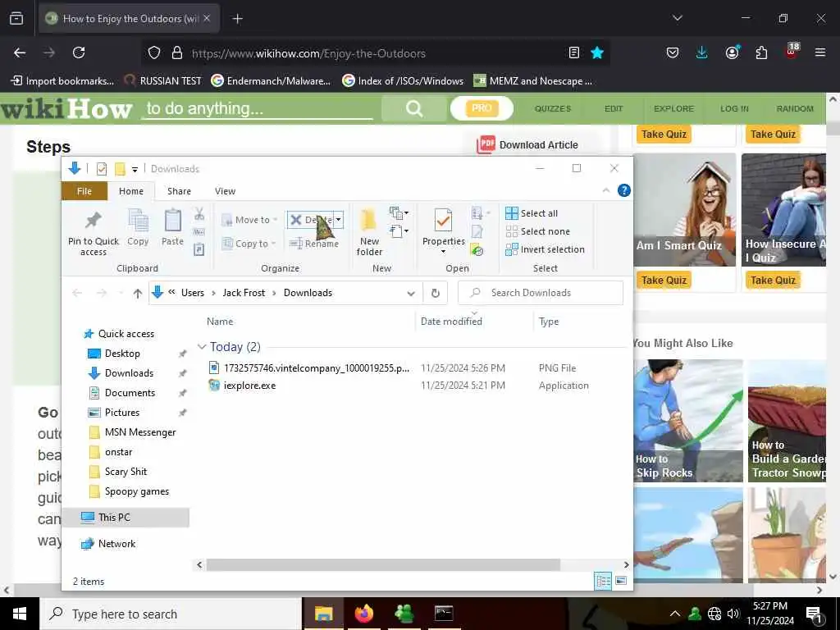
Task: Click Take Quiz under Am I Smart Quiz
Action: 664,281
